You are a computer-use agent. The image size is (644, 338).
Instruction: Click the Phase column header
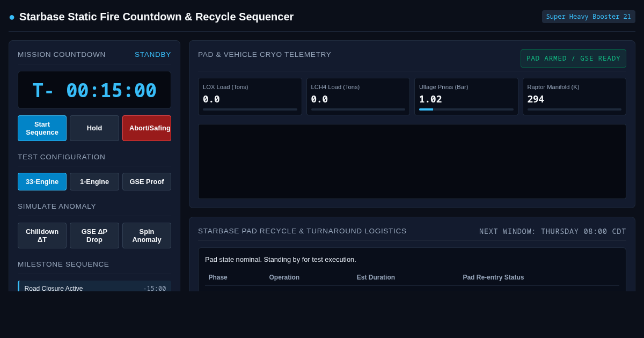[218, 277]
